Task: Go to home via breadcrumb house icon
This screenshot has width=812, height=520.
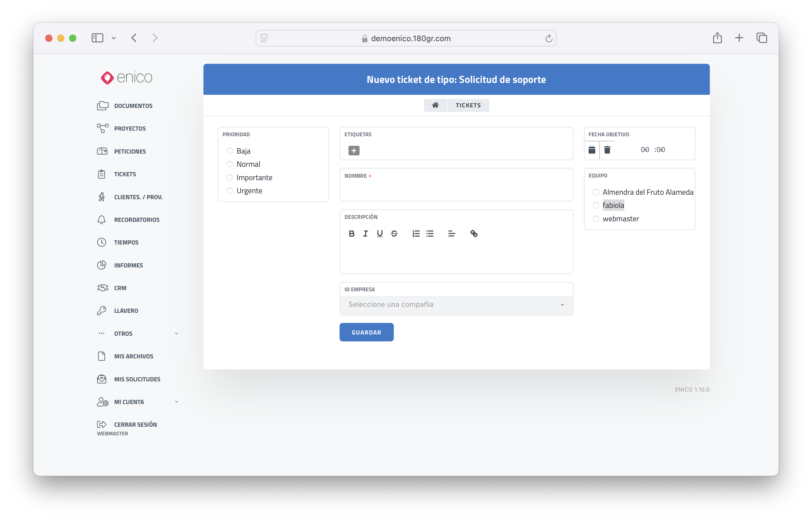Action: tap(435, 105)
